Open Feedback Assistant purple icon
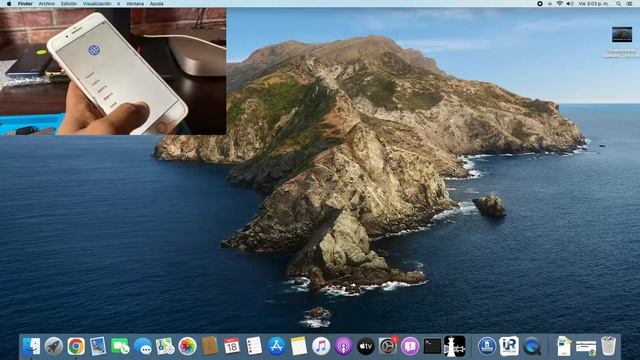The width and height of the screenshot is (640, 360). pyautogui.click(x=410, y=346)
